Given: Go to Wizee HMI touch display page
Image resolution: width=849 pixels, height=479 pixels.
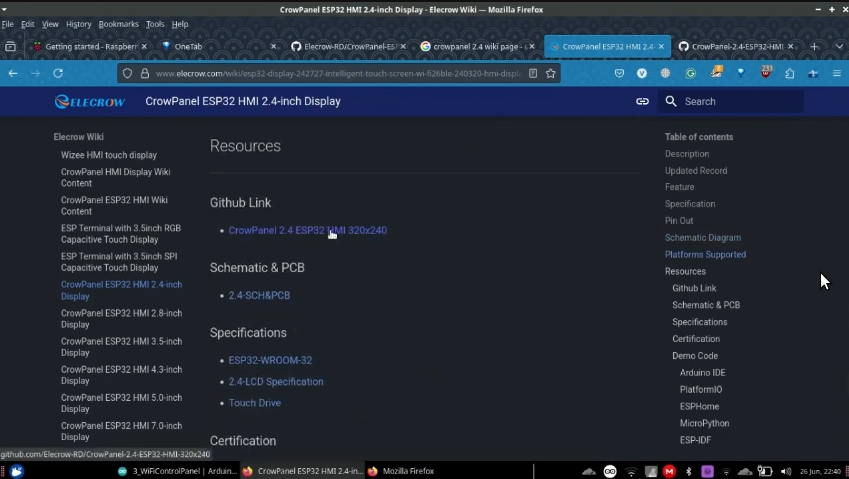Looking at the screenshot, I should point(109,155).
